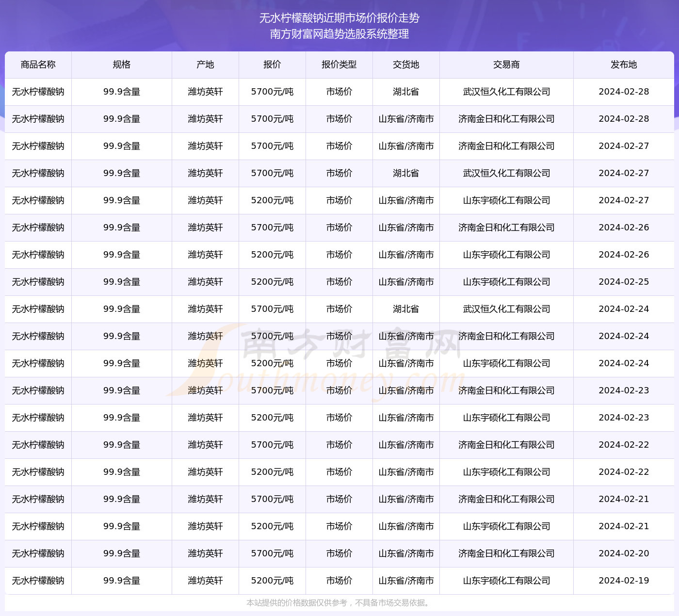Click the 发布地 column header
Screen dimensions: 679x616
tap(624, 65)
